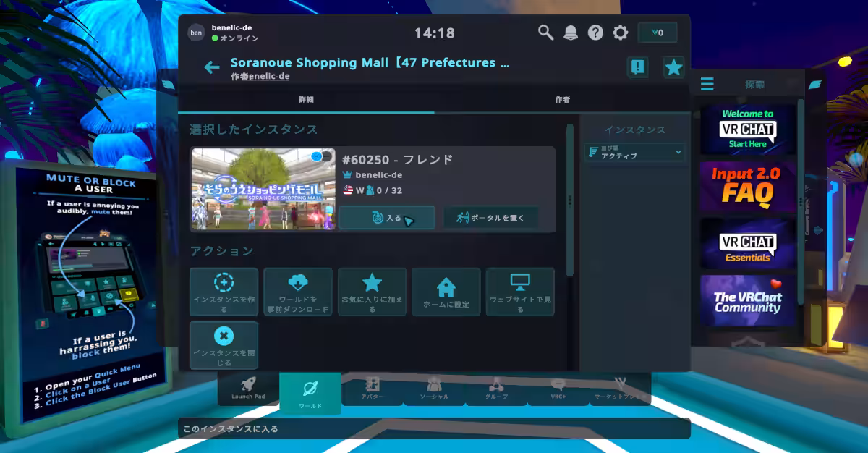Open notifications via the bell icon

(571, 33)
